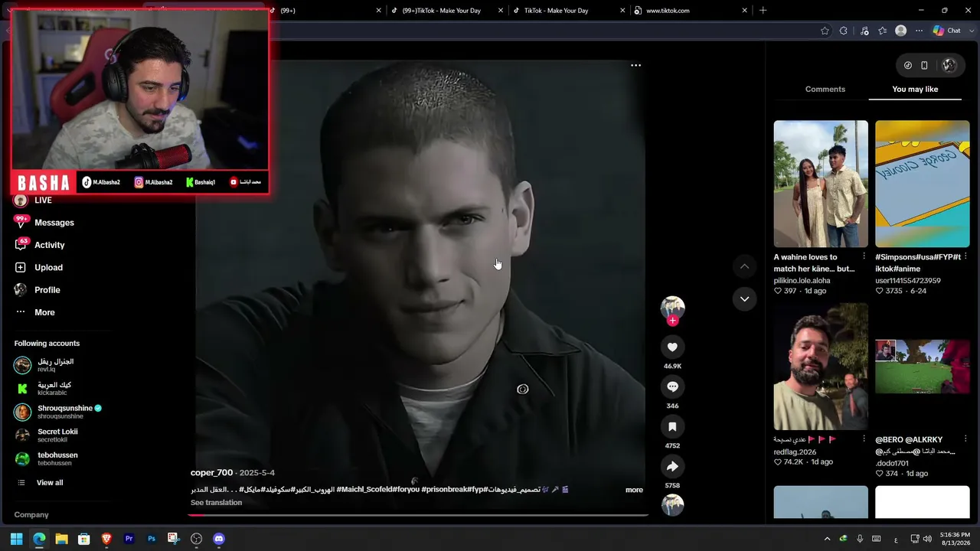This screenshot has width=980, height=551.
Task: Open options for the 'A wahine loves' video
Action: point(864,257)
